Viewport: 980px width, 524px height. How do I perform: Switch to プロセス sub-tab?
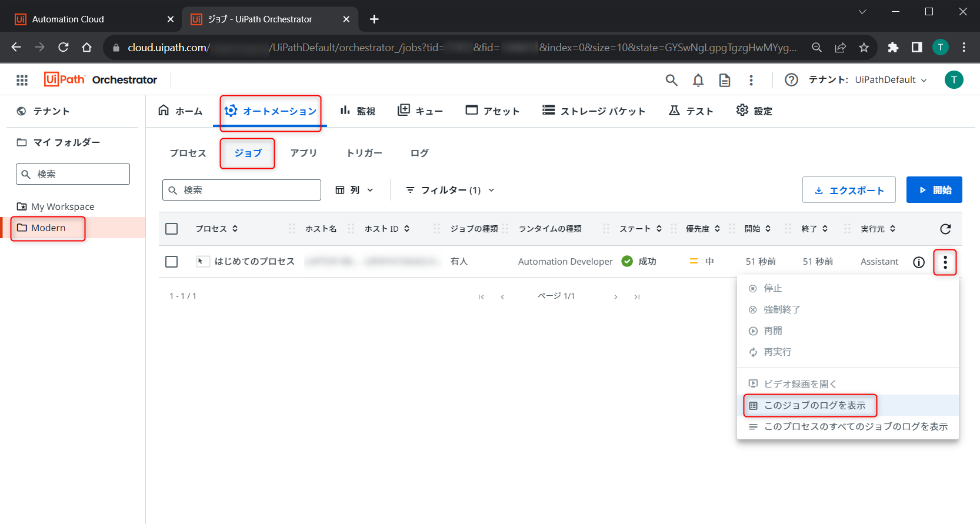click(188, 153)
